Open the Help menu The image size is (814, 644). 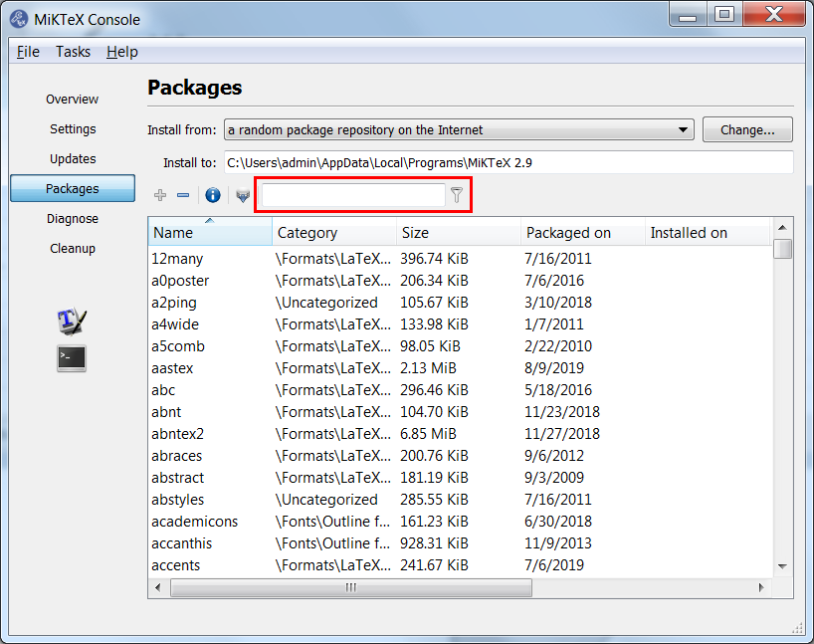122,52
